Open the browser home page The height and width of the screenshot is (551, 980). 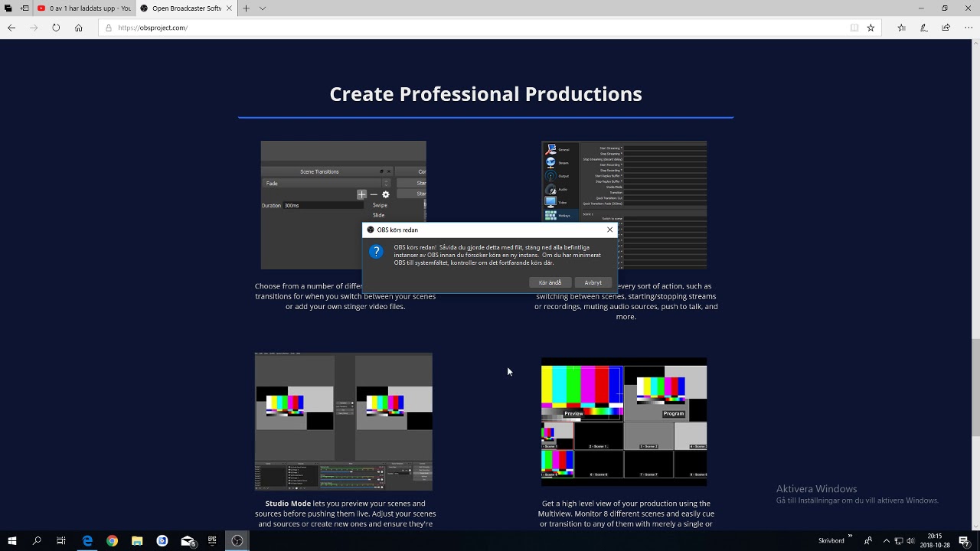pos(78,28)
